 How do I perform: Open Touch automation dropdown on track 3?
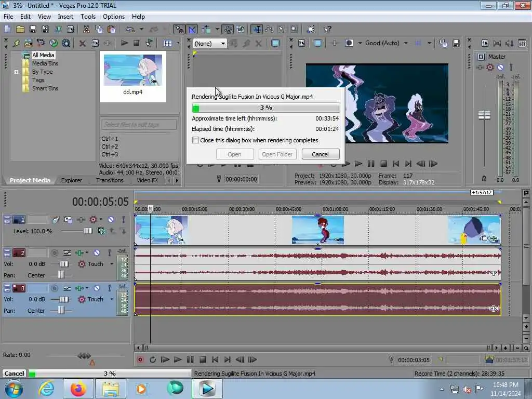point(112,299)
